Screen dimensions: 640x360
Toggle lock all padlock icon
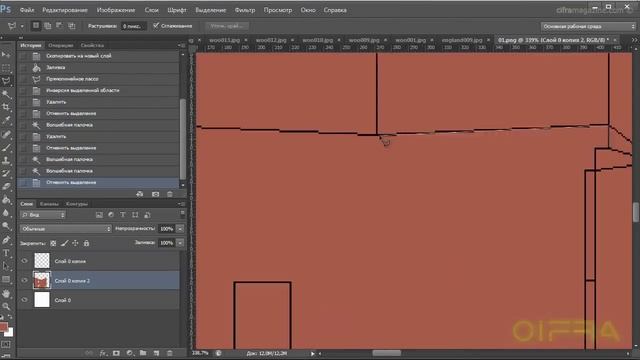coord(86,243)
